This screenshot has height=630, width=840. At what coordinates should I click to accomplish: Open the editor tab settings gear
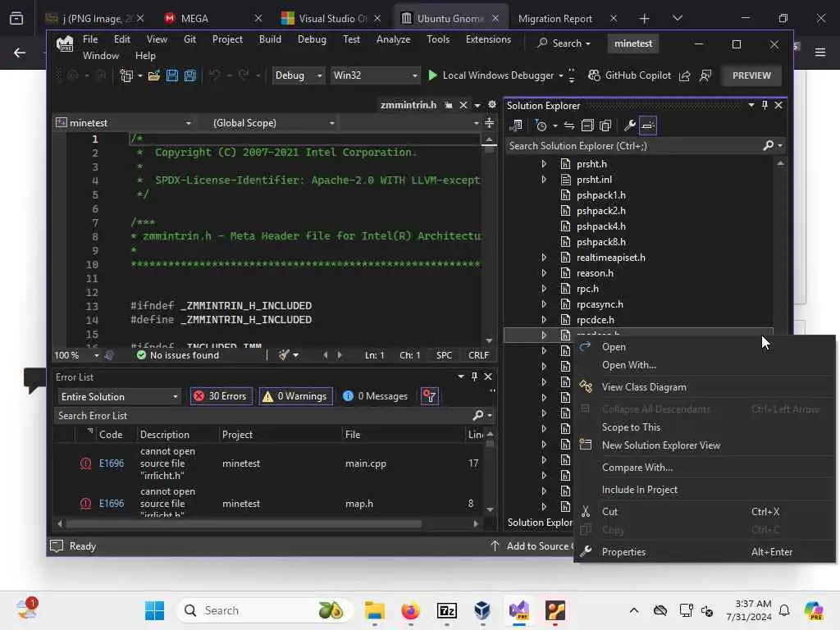(x=492, y=105)
